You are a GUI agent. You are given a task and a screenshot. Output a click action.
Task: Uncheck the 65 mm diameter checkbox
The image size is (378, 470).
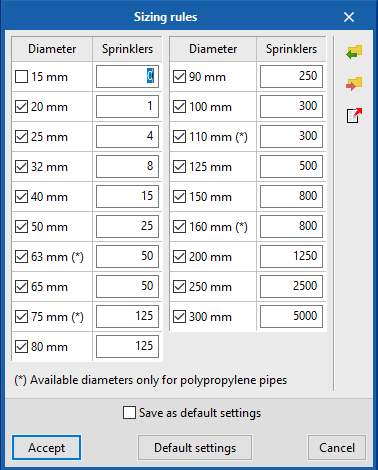(x=21, y=287)
